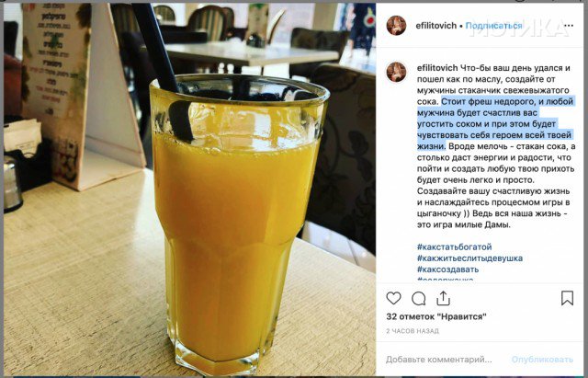Open comments via speech bubble icon
Image resolution: width=588 pixels, height=378 pixels.
click(419, 299)
